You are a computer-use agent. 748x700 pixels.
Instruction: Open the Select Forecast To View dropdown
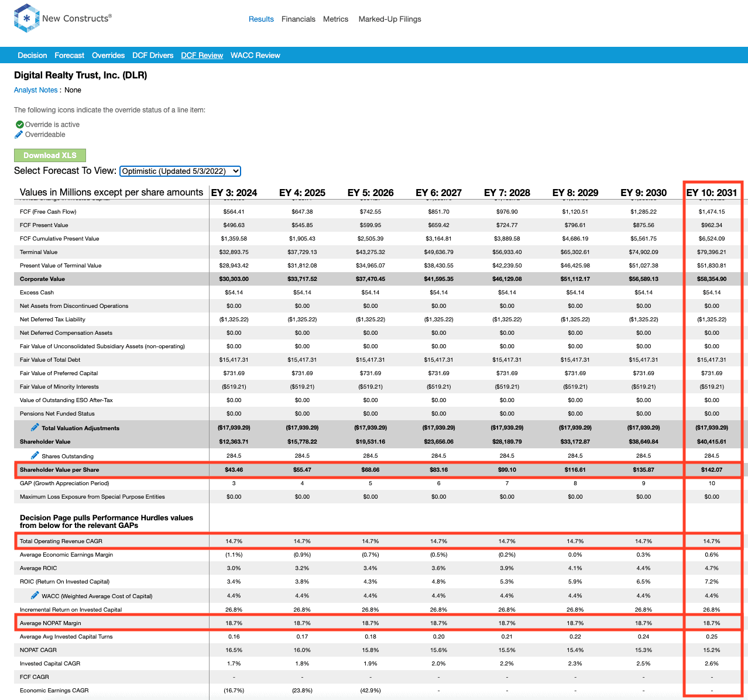coord(180,171)
